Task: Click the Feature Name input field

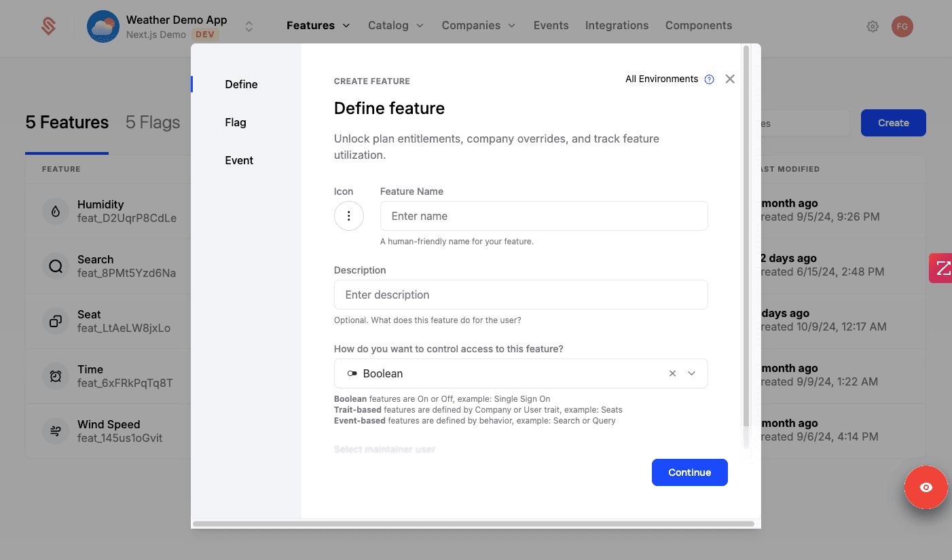Action: click(x=543, y=216)
